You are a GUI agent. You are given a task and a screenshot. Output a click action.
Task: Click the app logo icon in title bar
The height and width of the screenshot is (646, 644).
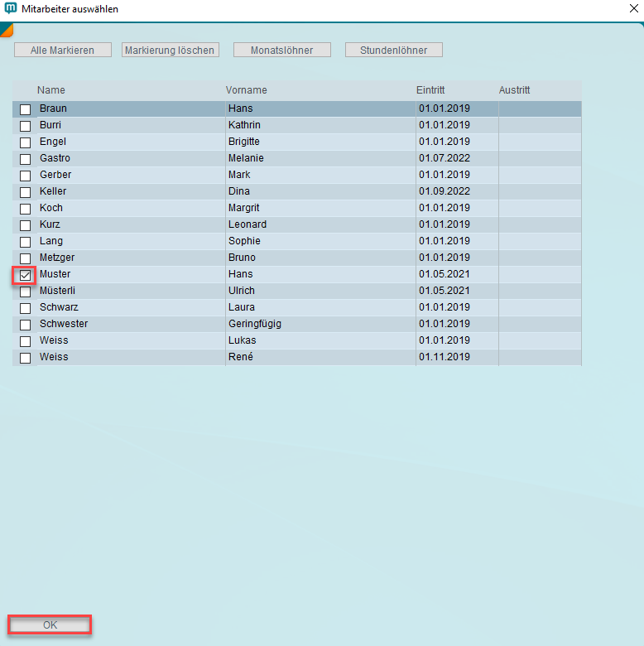11,9
